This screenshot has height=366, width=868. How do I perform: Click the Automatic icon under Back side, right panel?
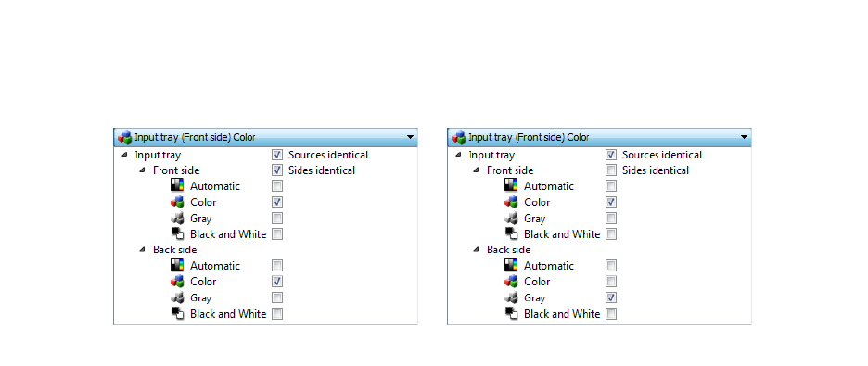(511, 265)
